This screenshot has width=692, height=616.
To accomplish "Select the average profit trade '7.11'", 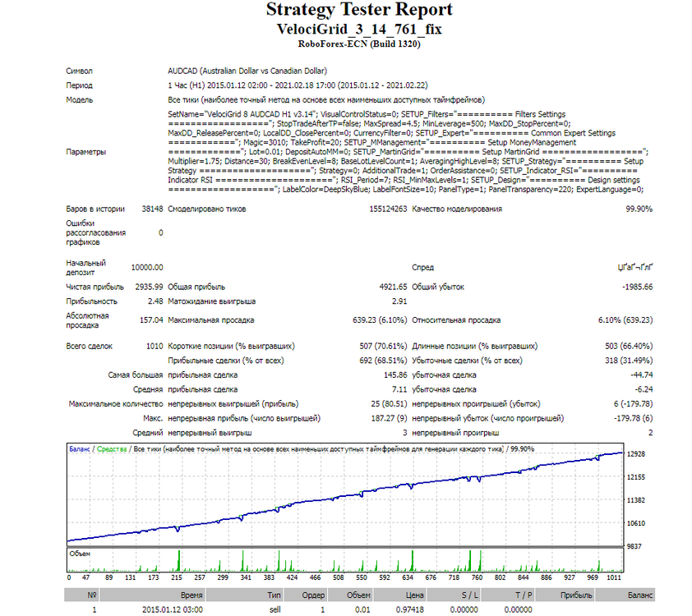I will [399, 390].
